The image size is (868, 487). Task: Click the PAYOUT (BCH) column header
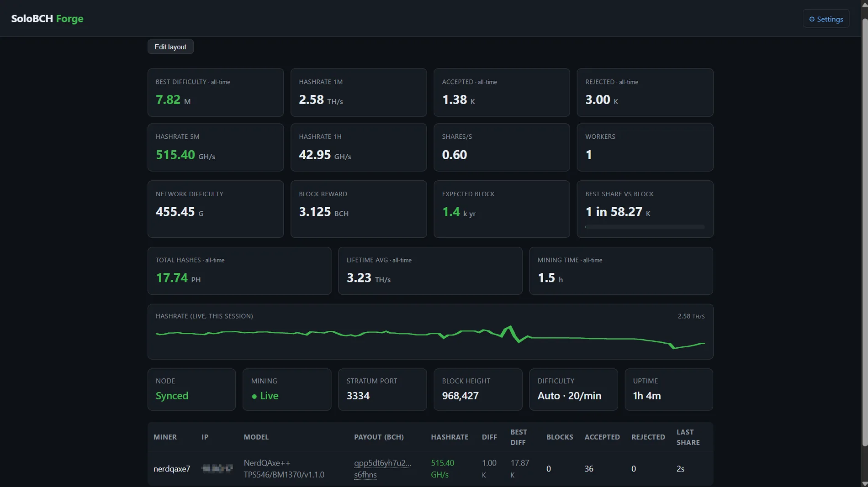pos(379,437)
